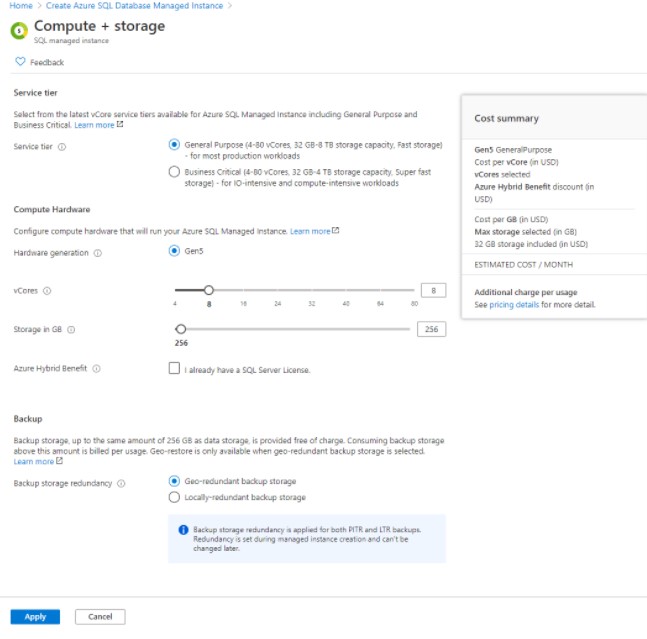
Task: Click the ESTIMATED COST / MONTH text
Action: tap(523, 265)
